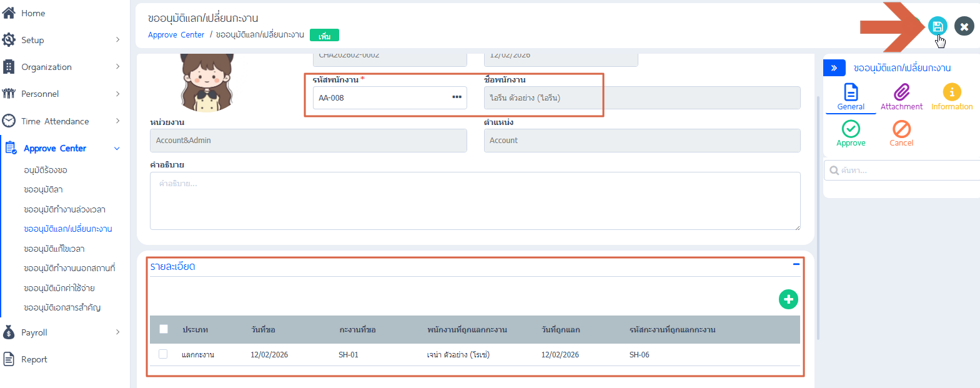Collapse right panel with double-arrow icon

[834, 67]
